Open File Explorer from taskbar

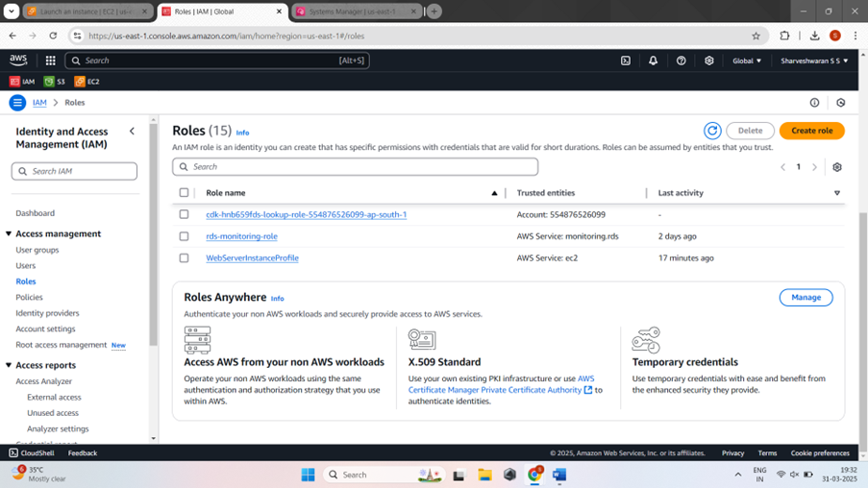coord(484,475)
